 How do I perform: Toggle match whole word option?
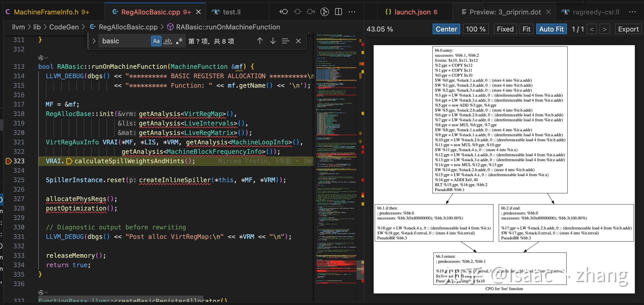point(168,41)
